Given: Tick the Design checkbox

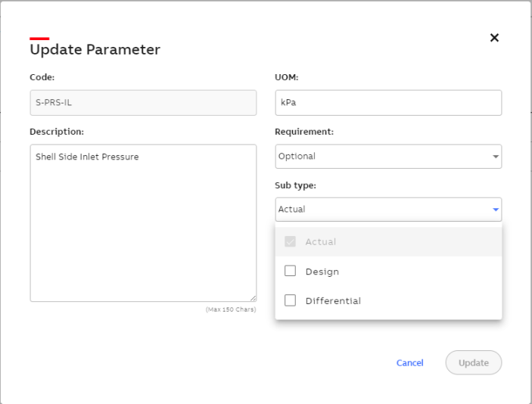Looking at the screenshot, I should click(x=290, y=271).
